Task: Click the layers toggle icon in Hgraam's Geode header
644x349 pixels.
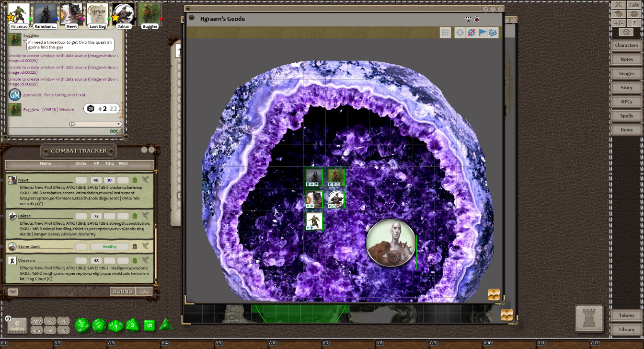Action: 468,19
